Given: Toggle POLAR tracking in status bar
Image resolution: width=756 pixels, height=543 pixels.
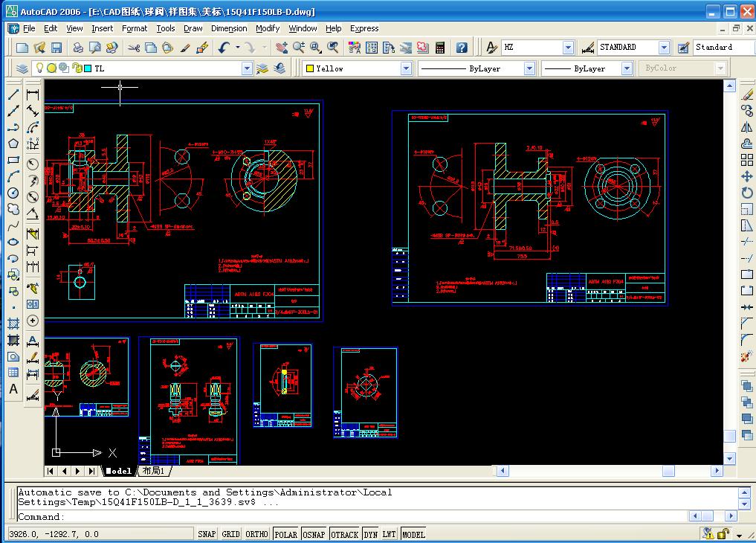Looking at the screenshot, I should pyautogui.click(x=286, y=534).
